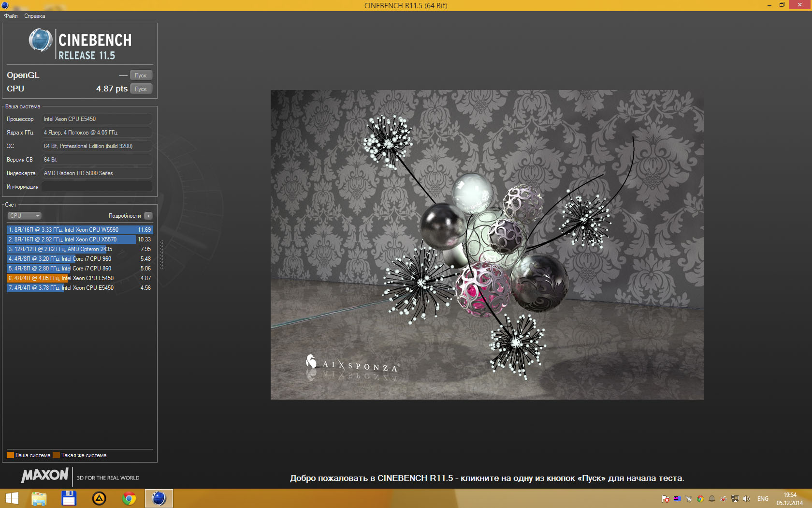The height and width of the screenshot is (508, 812).
Task: Switch to Cinebench taskbar button
Action: (x=159, y=498)
